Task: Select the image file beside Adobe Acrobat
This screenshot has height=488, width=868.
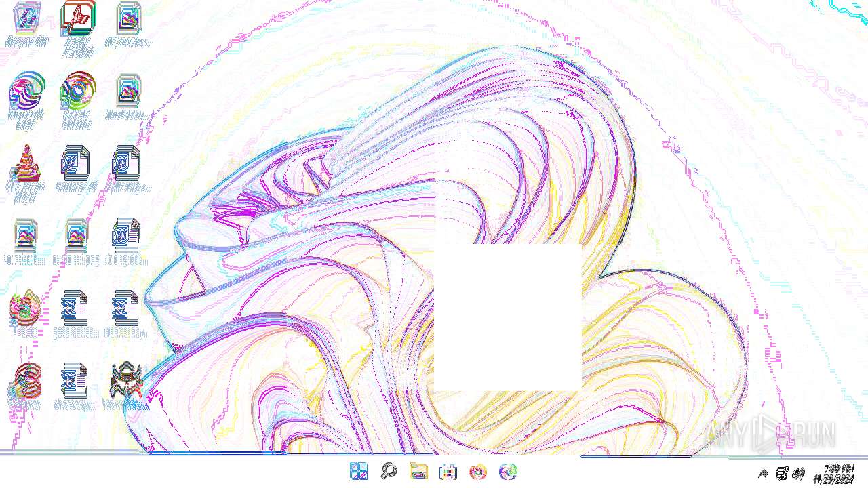Action: click(x=128, y=24)
